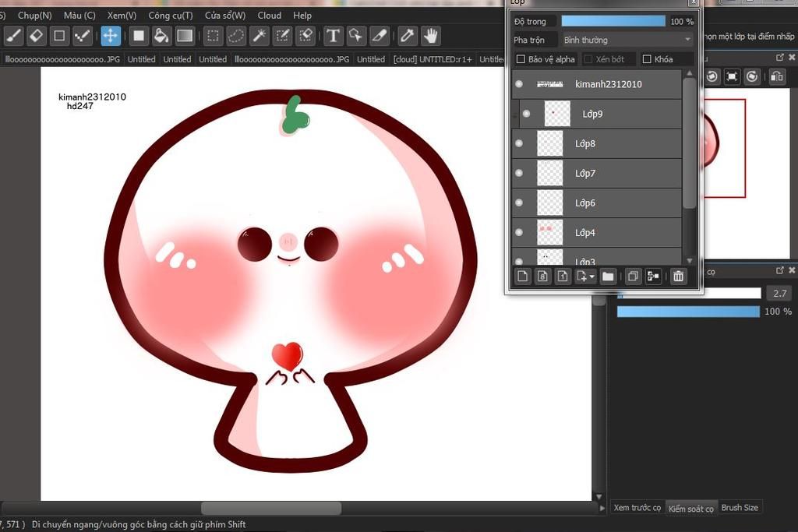
Task: Select the Lớp6 layer thumbnail
Action: click(550, 203)
